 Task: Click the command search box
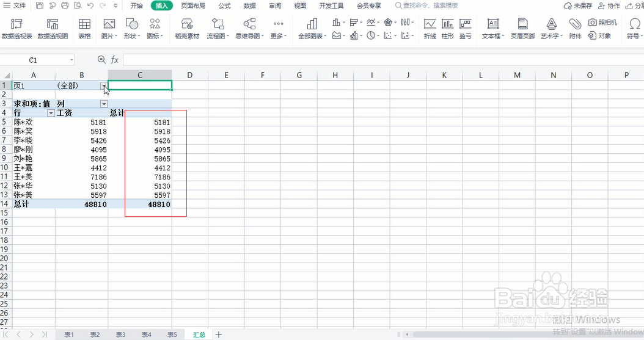click(x=427, y=5)
